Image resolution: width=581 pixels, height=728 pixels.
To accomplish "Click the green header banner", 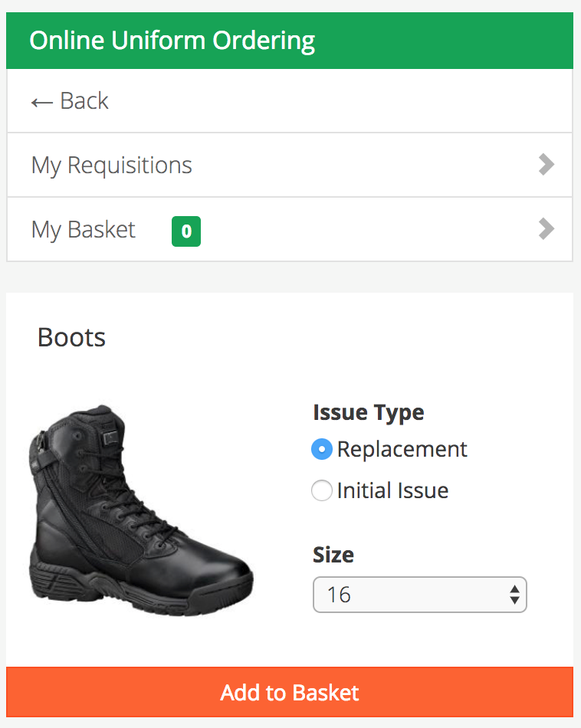I will coord(290,41).
